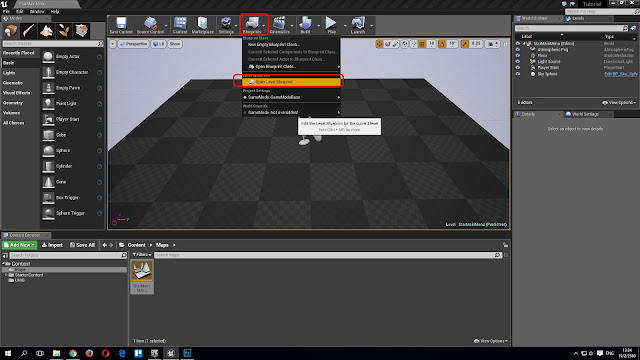The image size is (640, 360).
Task: Click the Windows Start button
Action: pos(7,353)
